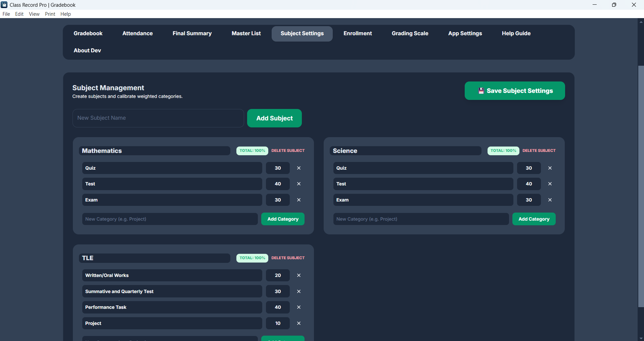Open the Enrollment tab
This screenshot has height=341, width=644.
coord(358,34)
